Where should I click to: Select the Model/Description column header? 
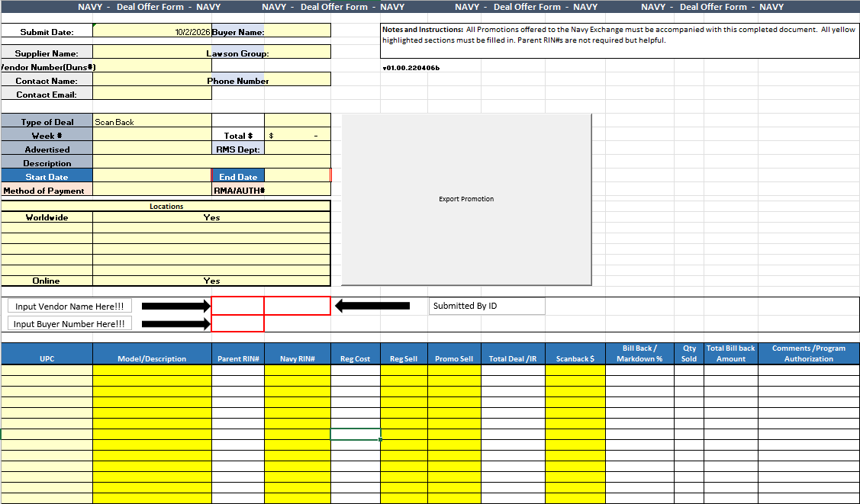[152, 354]
